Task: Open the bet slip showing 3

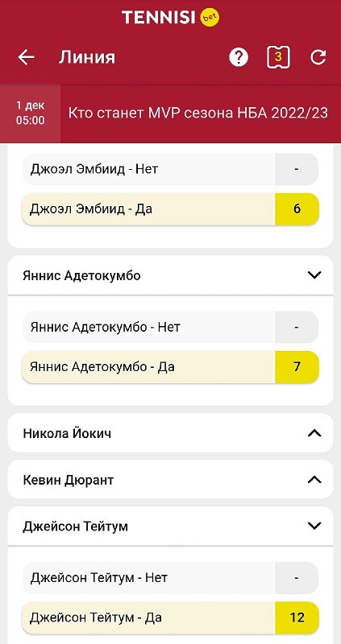Action: (278, 57)
